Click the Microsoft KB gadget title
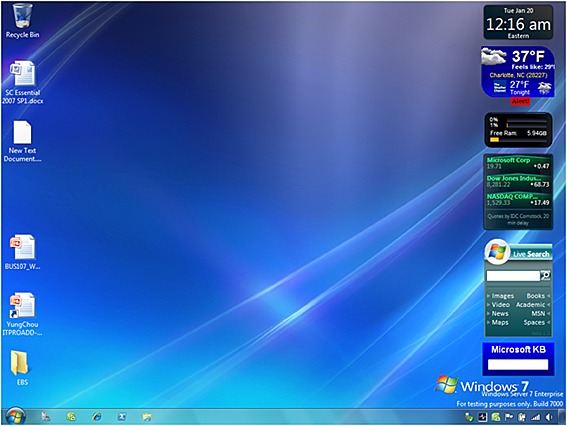Viewport: 567px width, 426px height. click(518, 350)
